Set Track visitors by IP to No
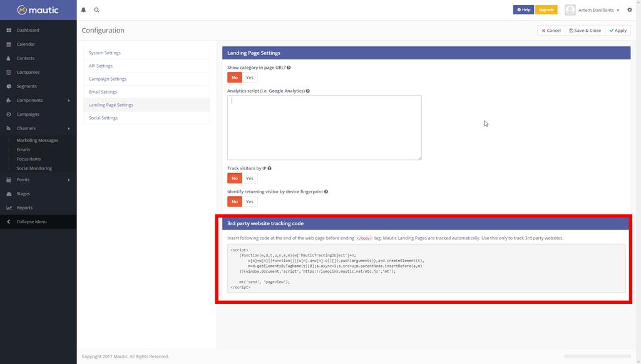Image resolution: width=641 pixels, height=364 pixels. click(235, 178)
